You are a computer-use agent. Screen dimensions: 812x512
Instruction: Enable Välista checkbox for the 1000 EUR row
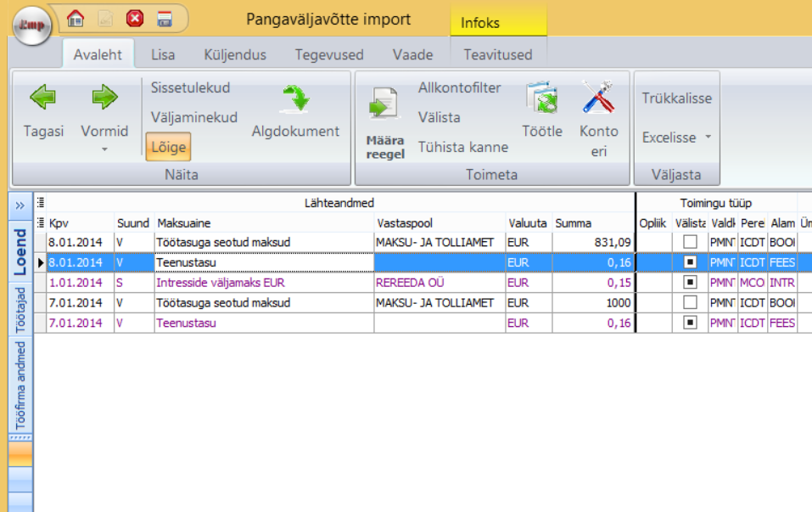(x=691, y=303)
